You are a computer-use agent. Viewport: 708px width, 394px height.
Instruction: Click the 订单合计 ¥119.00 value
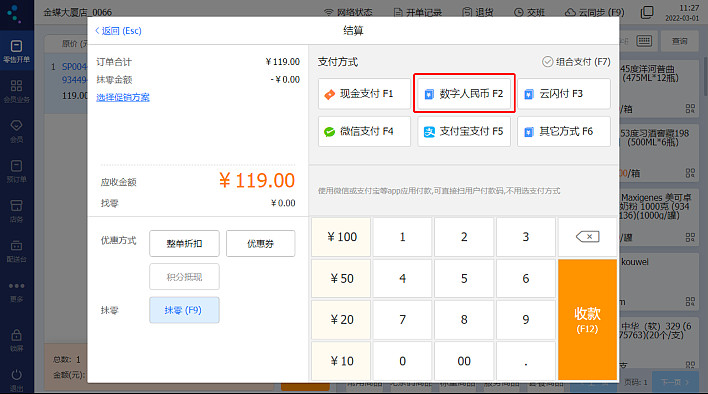click(283, 62)
